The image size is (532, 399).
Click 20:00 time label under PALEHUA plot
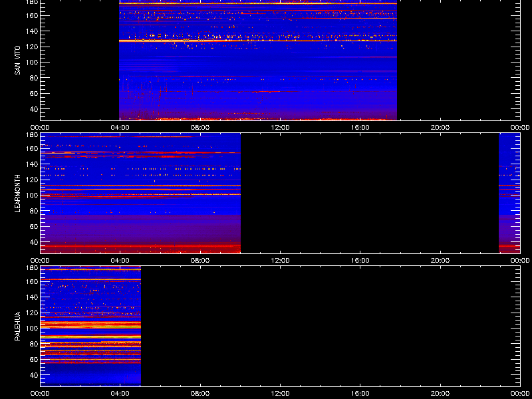point(440,394)
